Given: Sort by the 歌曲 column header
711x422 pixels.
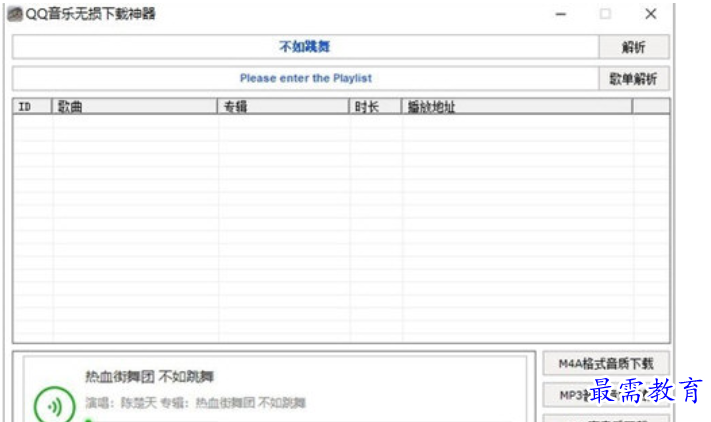Looking at the screenshot, I should coord(135,107).
